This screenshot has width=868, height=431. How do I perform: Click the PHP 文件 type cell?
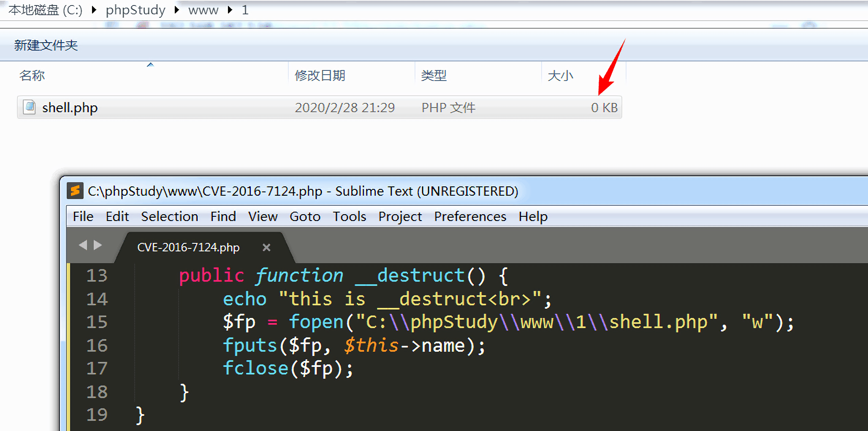coord(448,108)
